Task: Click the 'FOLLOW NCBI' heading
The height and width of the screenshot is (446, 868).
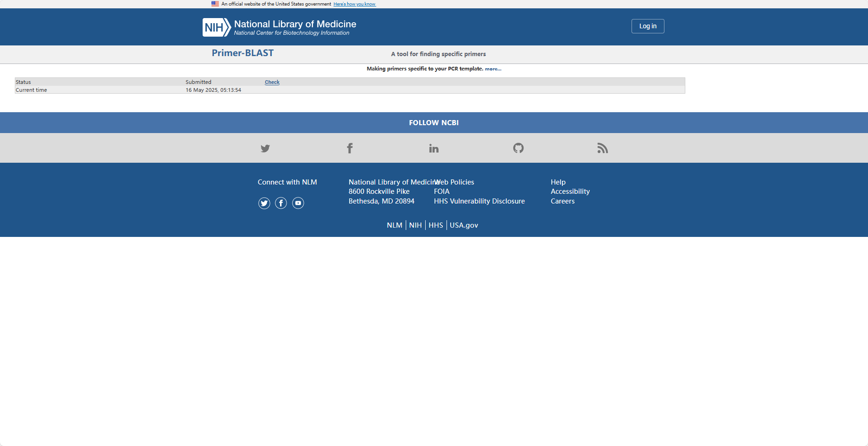Action: (434, 123)
